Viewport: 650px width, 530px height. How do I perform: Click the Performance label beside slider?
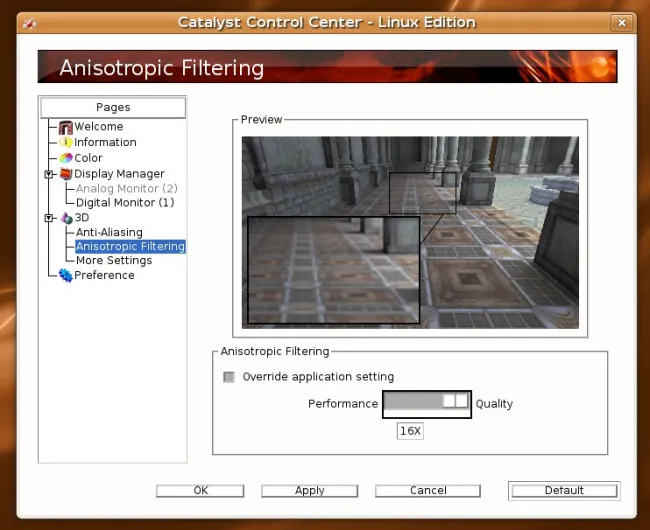(343, 404)
